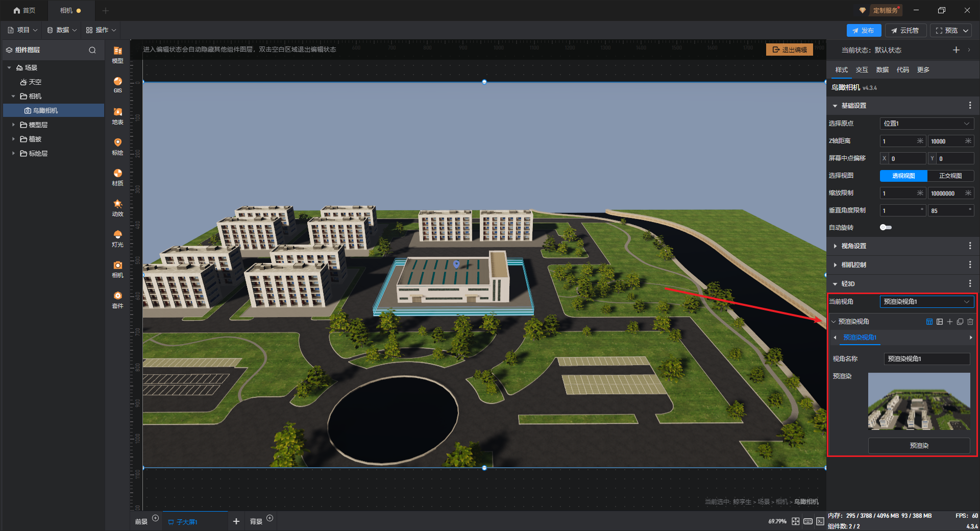Open the 动效 (Effects) icon

coord(117,207)
